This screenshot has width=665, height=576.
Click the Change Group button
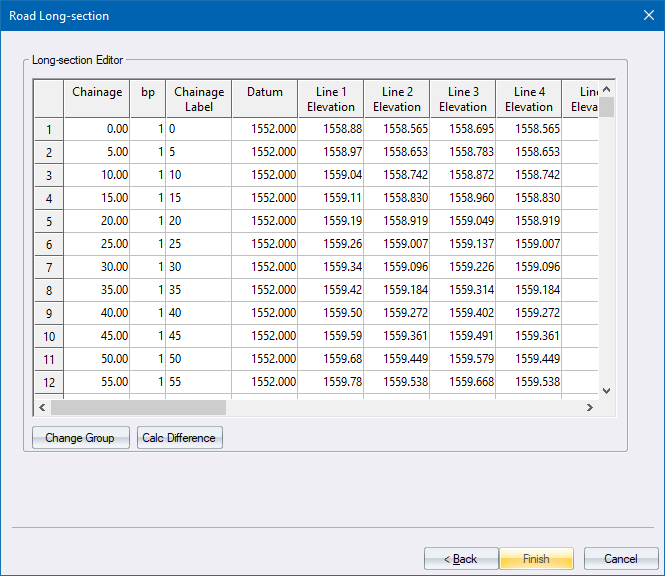[x=80, y=438]
